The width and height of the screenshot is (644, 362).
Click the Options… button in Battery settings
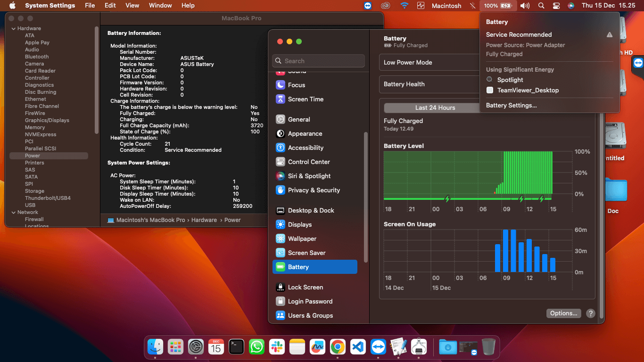(564, 313)
